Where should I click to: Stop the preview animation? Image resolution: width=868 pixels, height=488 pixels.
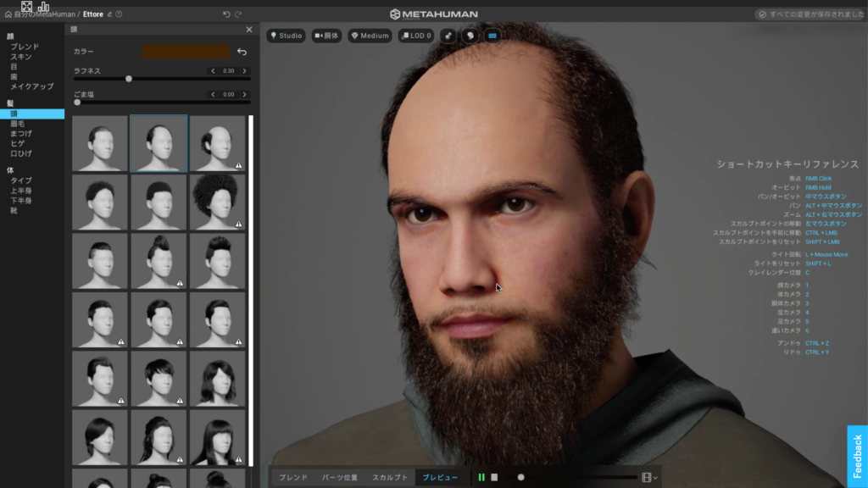pyautogui.click(x=494, y=477)
